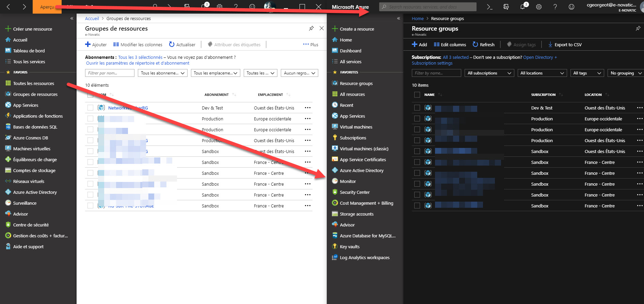Check first Production row in light table
644x304 pixels.
[90, 119]
